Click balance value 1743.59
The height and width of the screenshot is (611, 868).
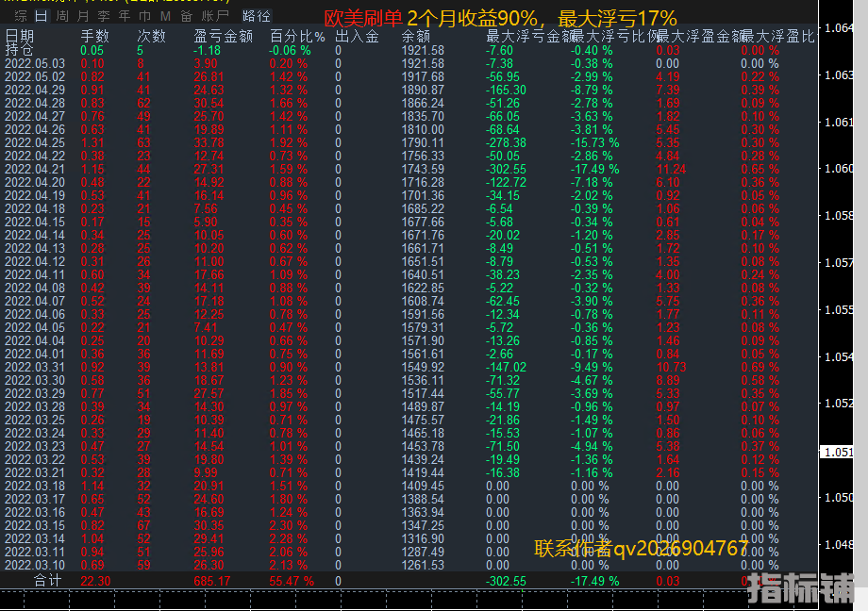(x=423, y=170)
